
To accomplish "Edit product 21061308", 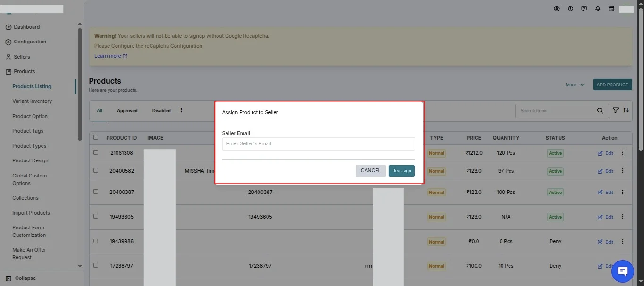I will tap(605, 153).
